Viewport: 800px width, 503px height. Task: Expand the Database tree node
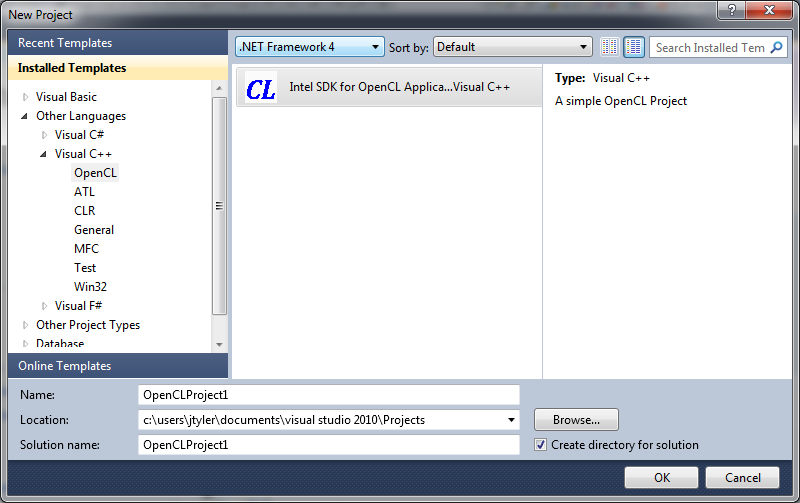point(25,344)
